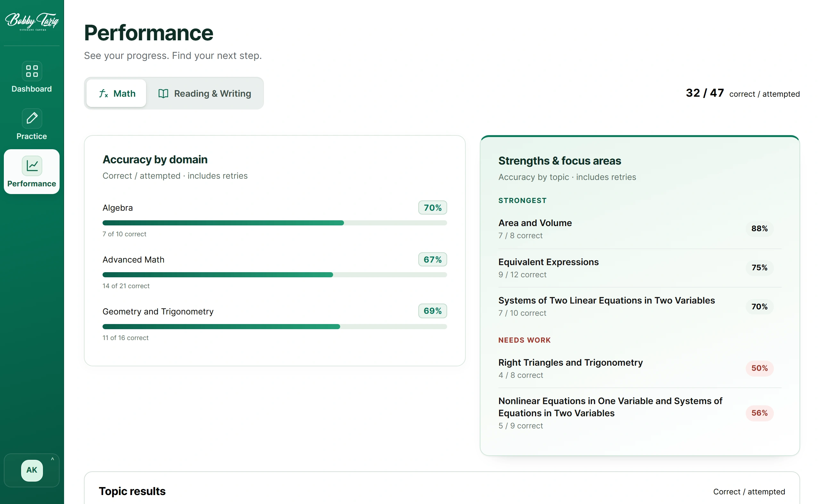Screen dimensions: 820x504
Task: Click the Reading & Writing book icon
Action: [163, 94]
